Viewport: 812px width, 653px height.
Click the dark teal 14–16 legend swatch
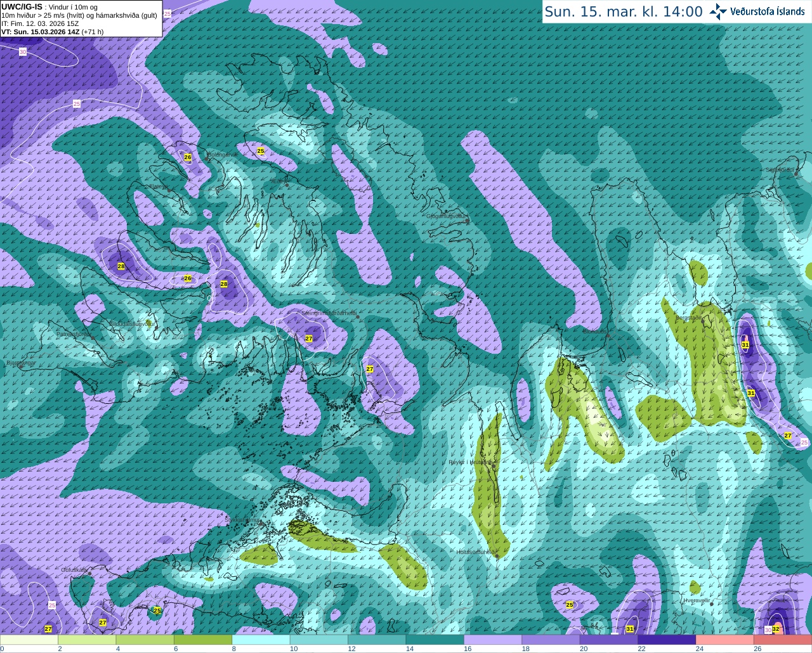click(x=435, y=640)
